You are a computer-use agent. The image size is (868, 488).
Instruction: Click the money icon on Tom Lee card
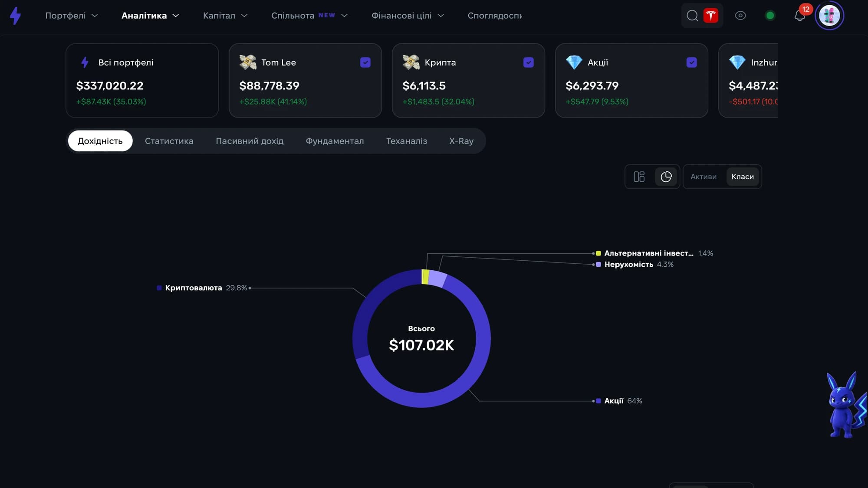pyautogui.click(x=248, y=62)
